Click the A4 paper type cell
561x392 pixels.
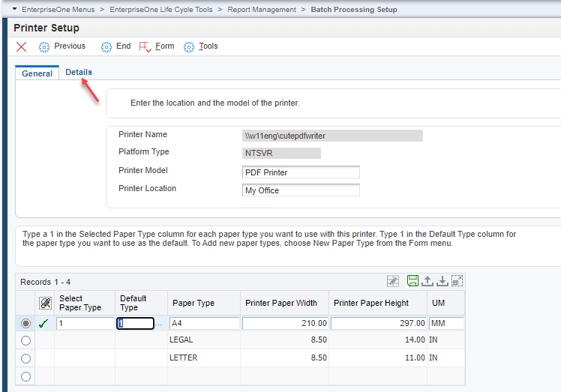[x=204, y=323]
